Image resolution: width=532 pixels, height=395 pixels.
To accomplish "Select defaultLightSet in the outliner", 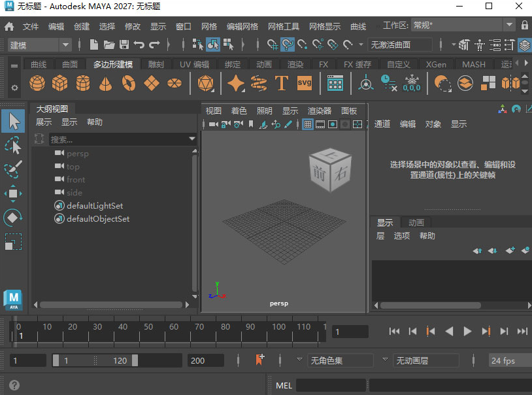I will pyautogui.click(x=95, y=206).
